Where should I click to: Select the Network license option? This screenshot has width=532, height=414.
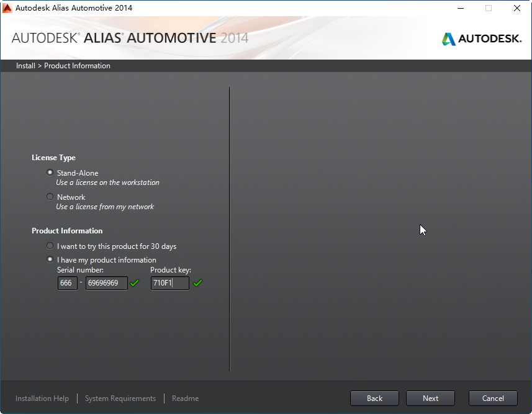point(50,197)
